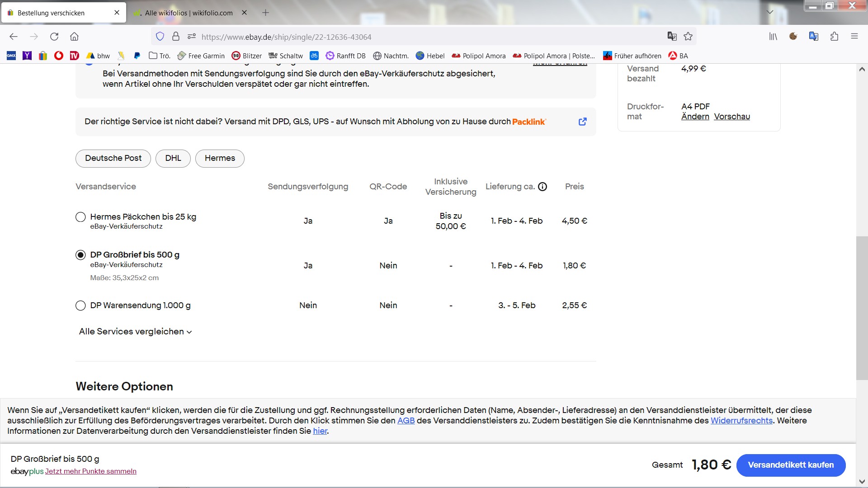
Task: Select Hermes Päckchen bis 25 kg option
Action: [80, 217]
